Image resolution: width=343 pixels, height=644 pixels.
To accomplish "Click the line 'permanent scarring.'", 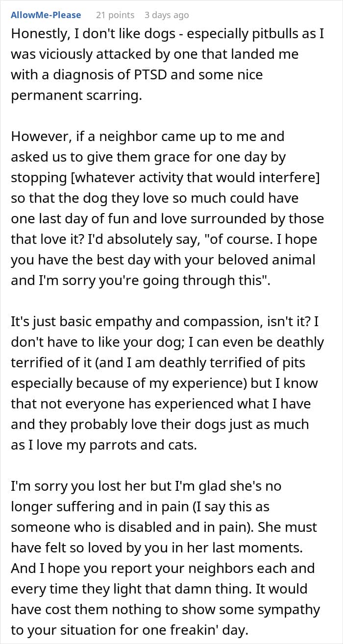I will tap(76, 95).
